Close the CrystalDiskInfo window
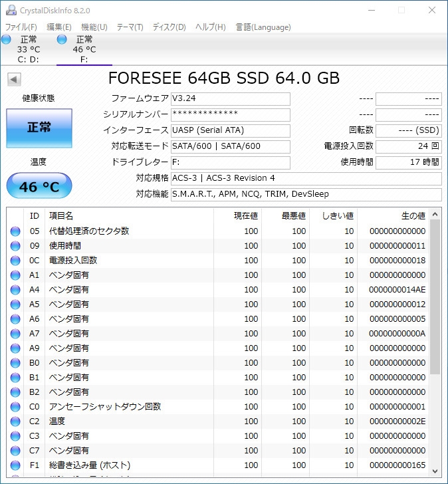 click(x=432, y=10)
